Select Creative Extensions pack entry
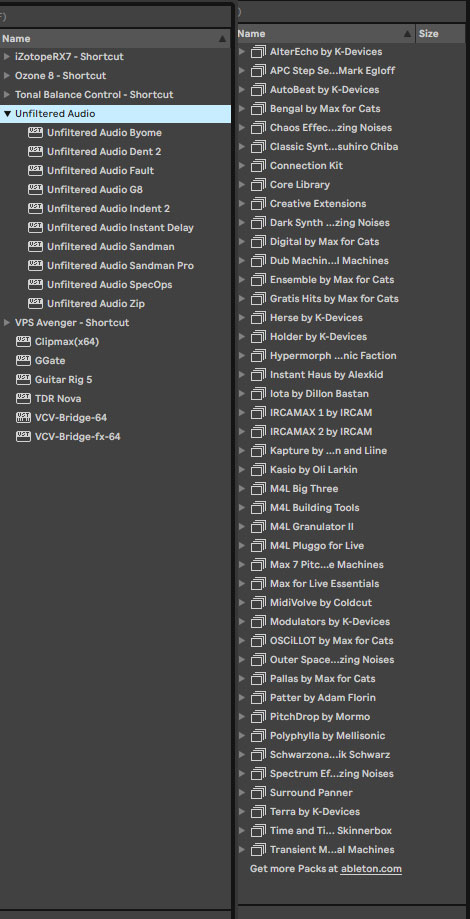Viewport: 470px width, 919px height. tap(352, 203)
